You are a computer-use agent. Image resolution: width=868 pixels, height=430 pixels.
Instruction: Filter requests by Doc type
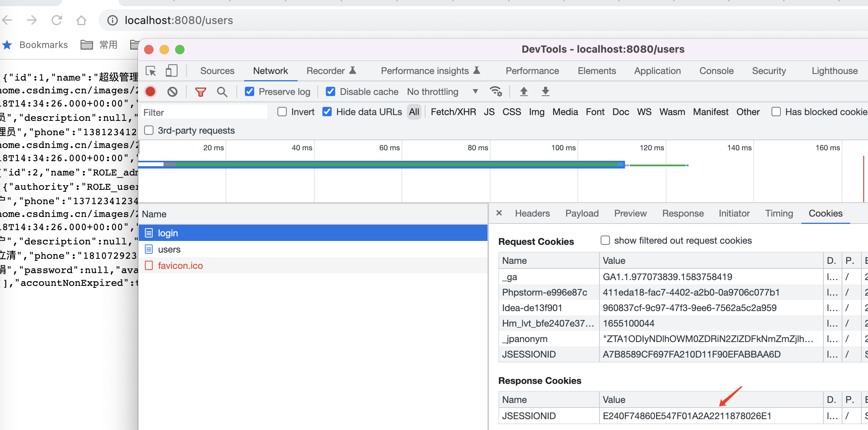620,112
